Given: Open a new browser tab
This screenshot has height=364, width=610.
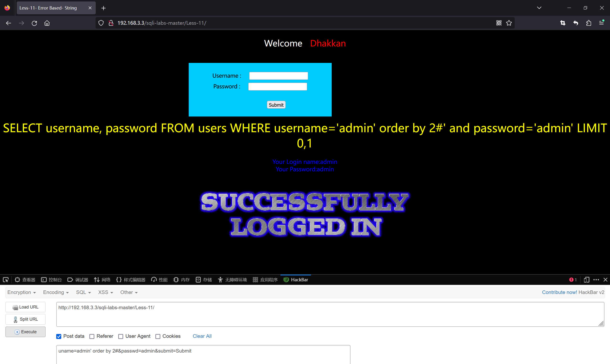Looking at the screenshot, I should pyautogui.click(x=103, y=8).
